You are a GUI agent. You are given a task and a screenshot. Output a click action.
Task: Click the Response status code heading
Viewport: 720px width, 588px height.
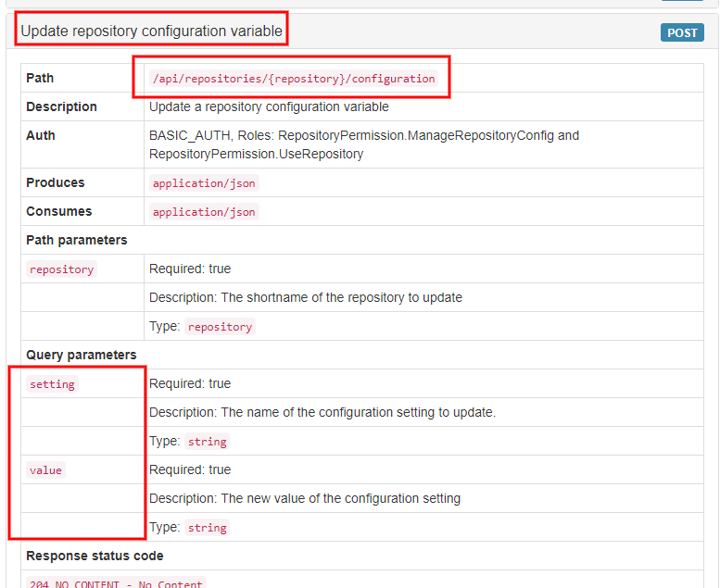pyautogui.click(x=95, y=557)
